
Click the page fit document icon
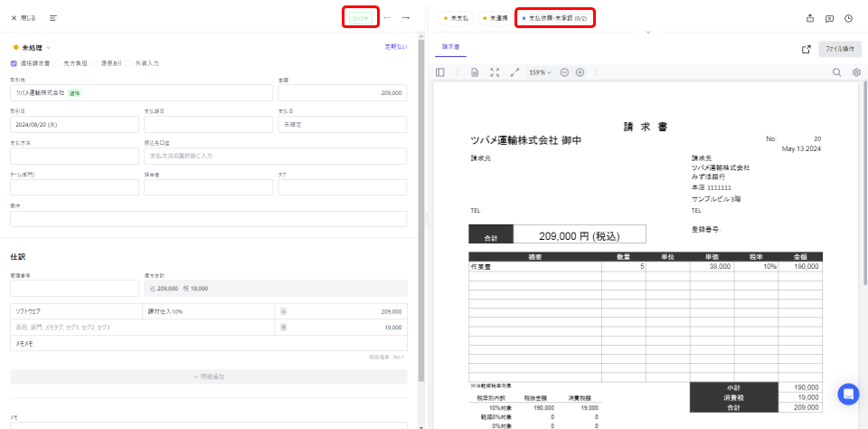point(475,72)
